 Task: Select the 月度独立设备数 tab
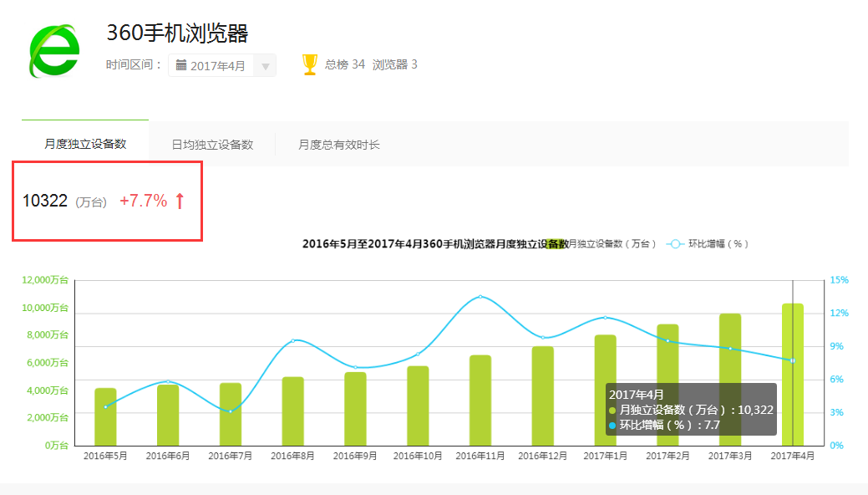pyautogui.click(x=85, y=144)
